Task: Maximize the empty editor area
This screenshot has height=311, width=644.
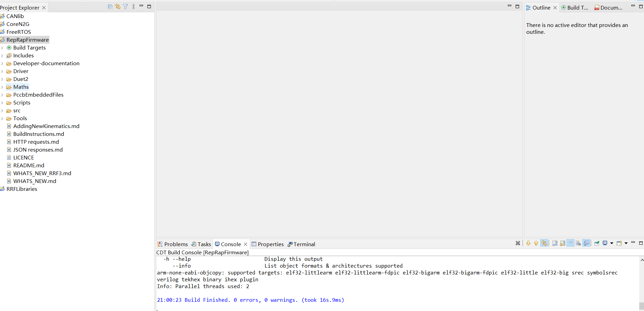Action: click(x=517, y=6)
